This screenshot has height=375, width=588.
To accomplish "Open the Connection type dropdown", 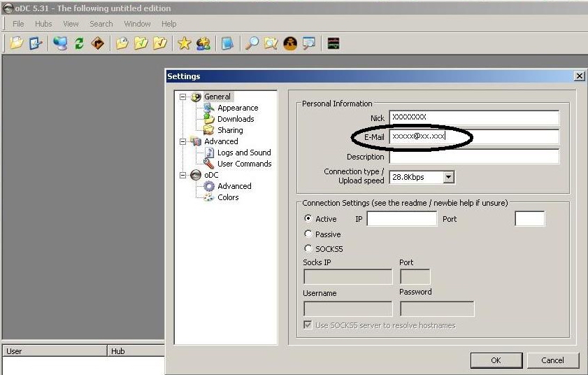I will [448, 177].
